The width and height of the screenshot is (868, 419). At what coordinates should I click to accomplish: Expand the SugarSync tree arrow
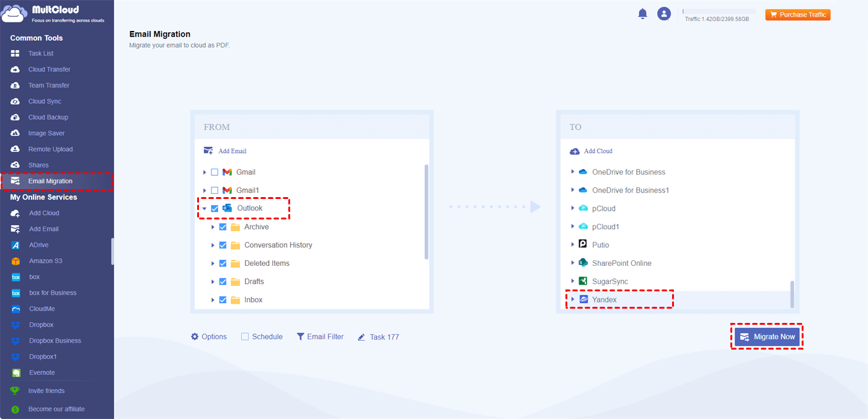click(572, 281)
